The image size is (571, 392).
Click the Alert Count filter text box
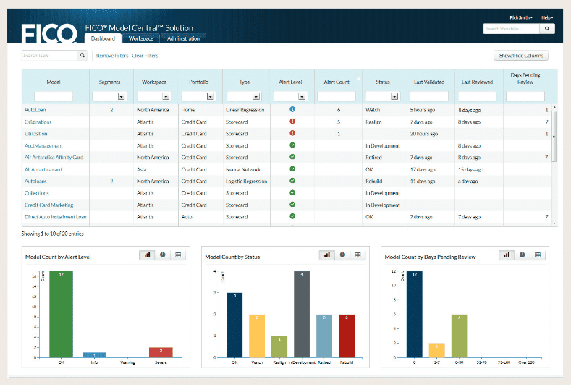(x=337, y=96)
